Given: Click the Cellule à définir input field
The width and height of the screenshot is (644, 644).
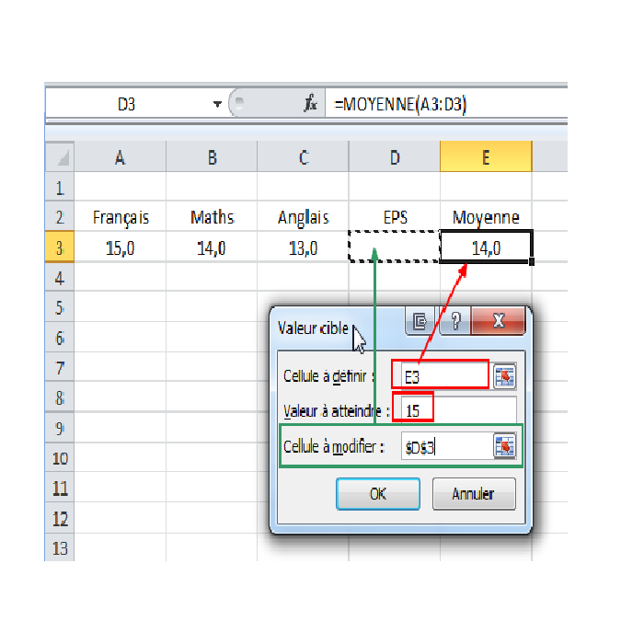Looking at the screenshot, I should [x=440, y=375].
